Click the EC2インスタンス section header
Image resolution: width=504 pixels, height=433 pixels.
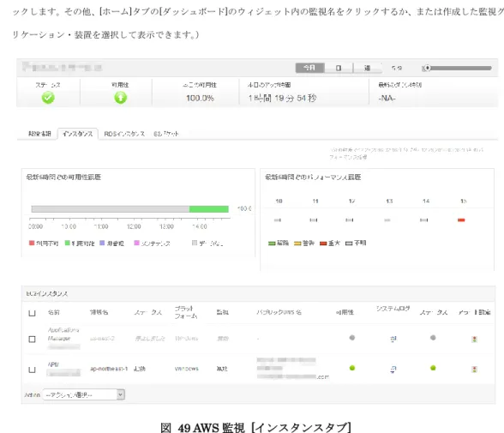pyautogui.click(x=47, y=294)
